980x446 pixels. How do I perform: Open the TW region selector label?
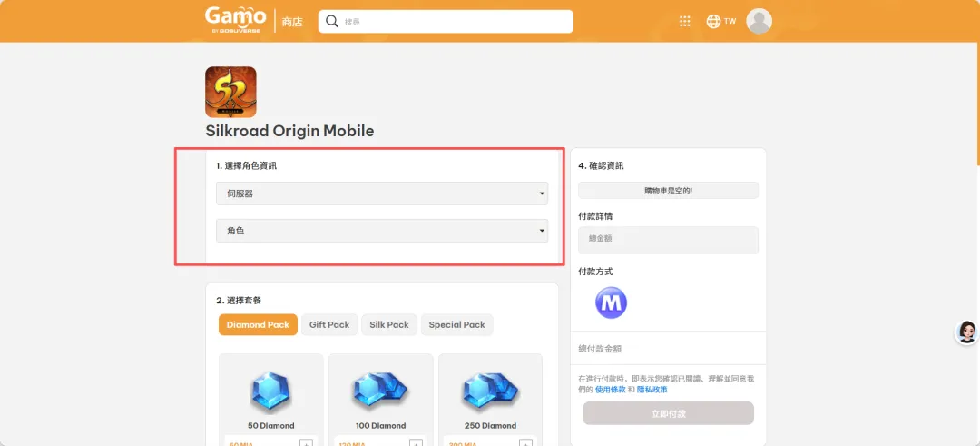730,21
